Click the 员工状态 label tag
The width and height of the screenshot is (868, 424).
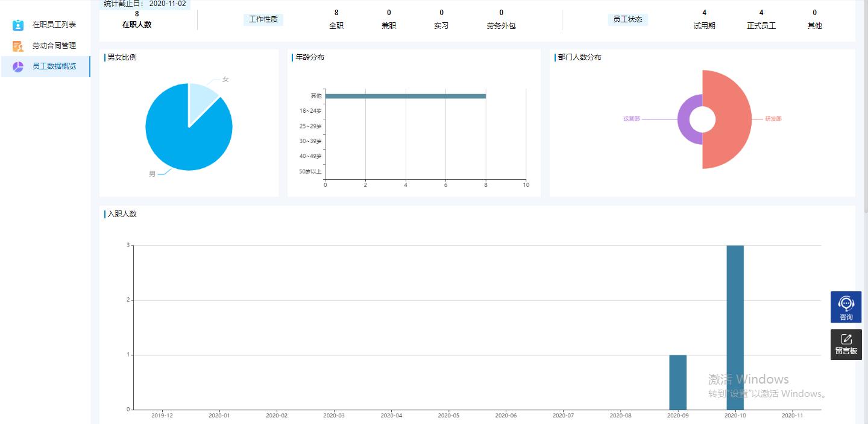pyautogui.click(x=627, y=19)
